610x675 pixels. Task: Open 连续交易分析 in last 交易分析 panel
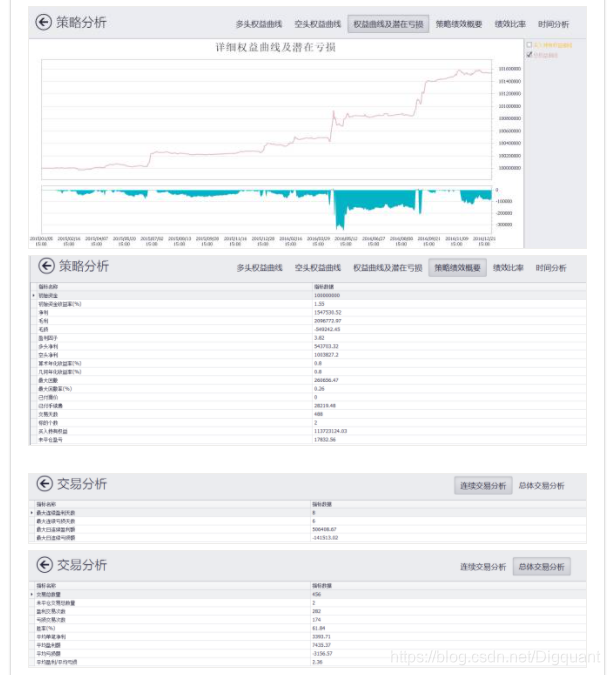tap(483, 567)
